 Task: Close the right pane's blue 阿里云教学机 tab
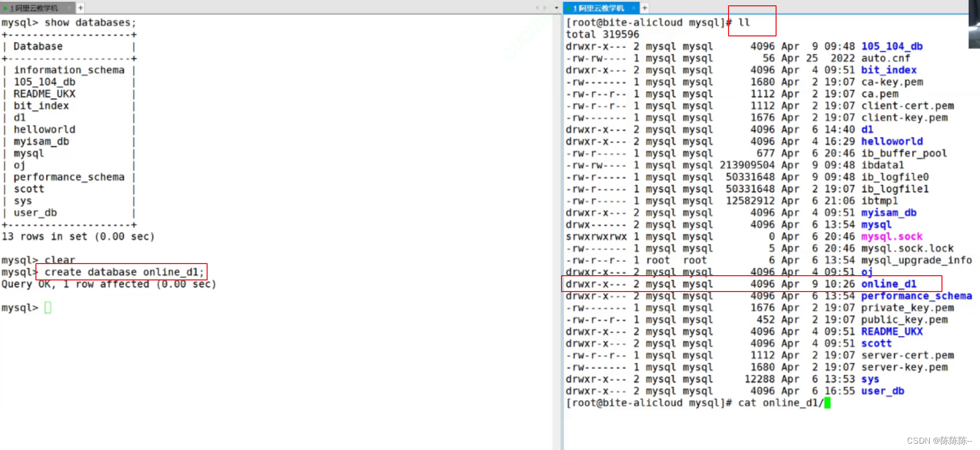[x=633, y=8]
